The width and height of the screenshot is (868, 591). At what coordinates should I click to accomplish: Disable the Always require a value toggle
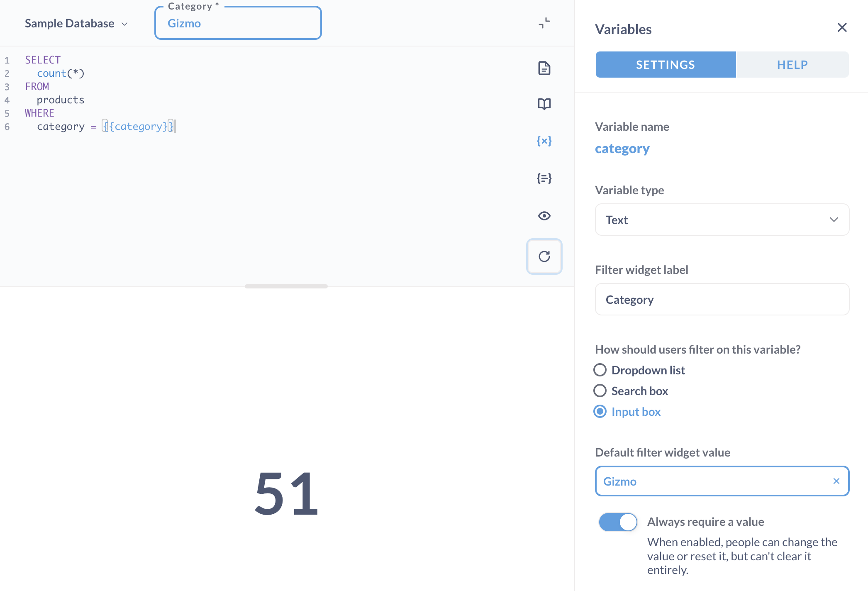click(617, 522)
